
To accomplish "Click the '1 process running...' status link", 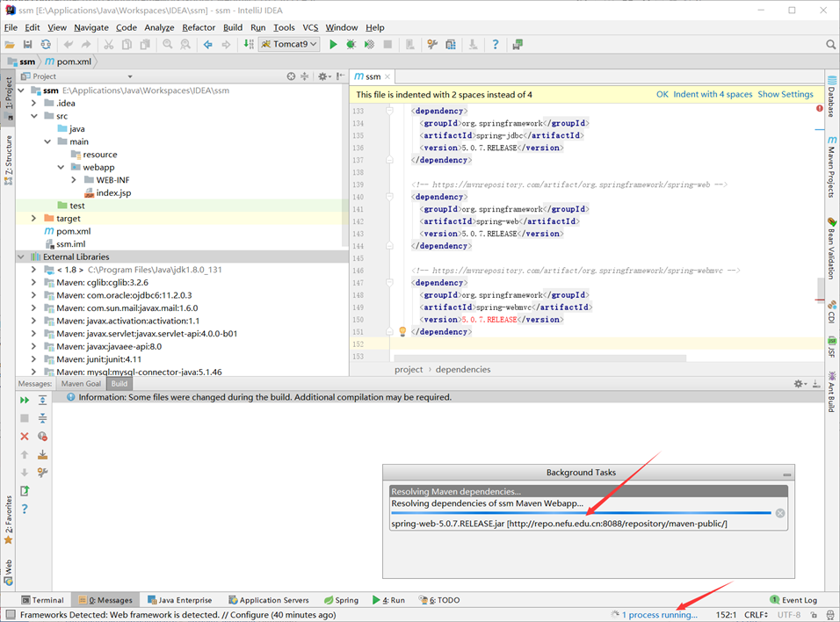I will pos(660,614).
